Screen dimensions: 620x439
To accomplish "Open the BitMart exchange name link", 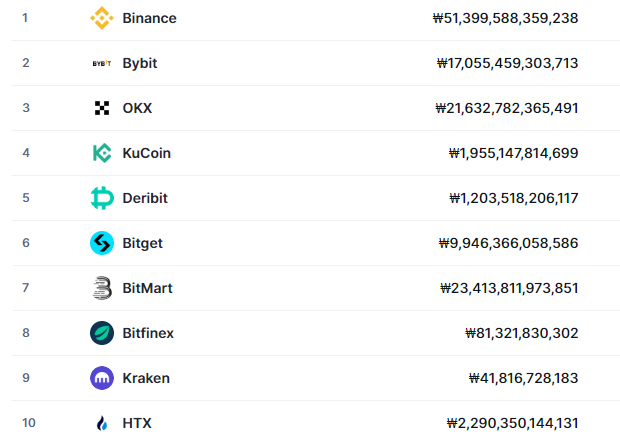I will [147, 288].
